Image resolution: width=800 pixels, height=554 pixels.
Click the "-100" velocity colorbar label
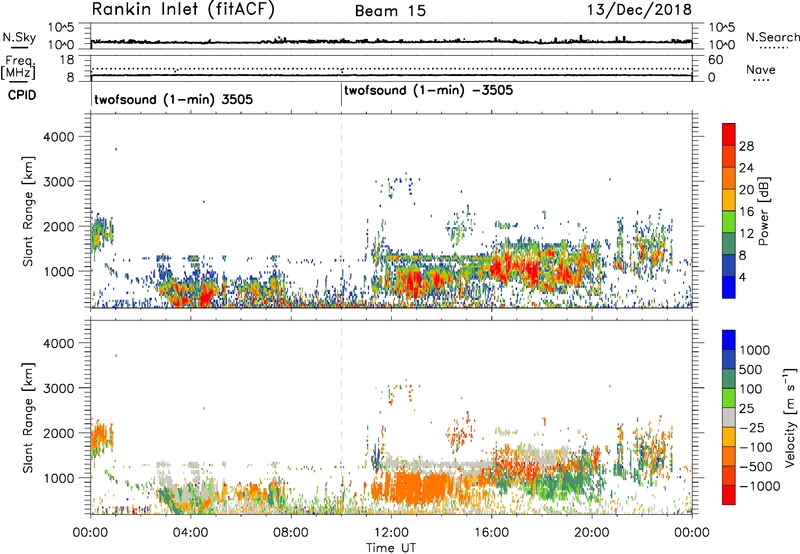point(756,447)
